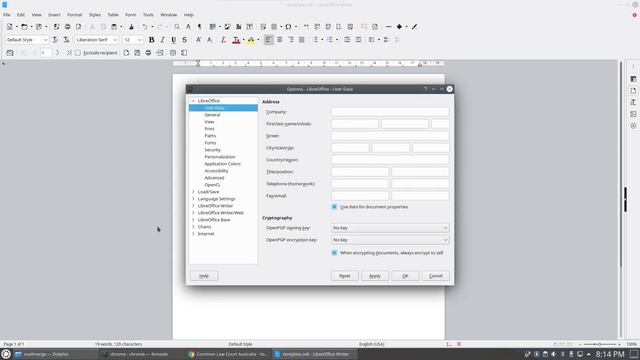
Task: Click the Reset button
Action: click(x=344, y=276)
